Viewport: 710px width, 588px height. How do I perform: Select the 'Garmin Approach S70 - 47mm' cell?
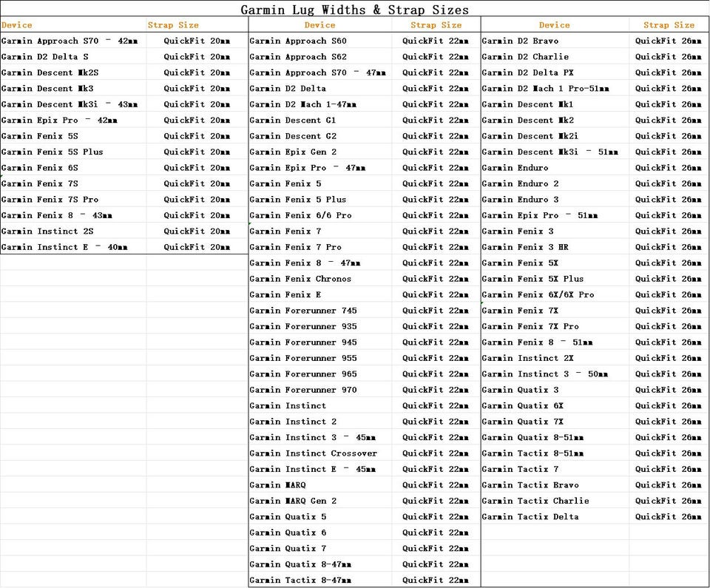point(320,72)
